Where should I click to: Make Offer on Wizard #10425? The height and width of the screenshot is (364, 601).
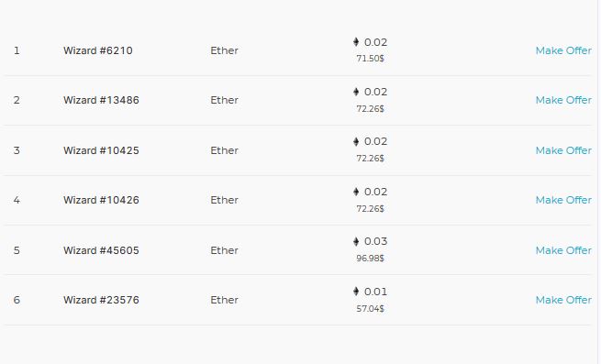tap(563, 150)
